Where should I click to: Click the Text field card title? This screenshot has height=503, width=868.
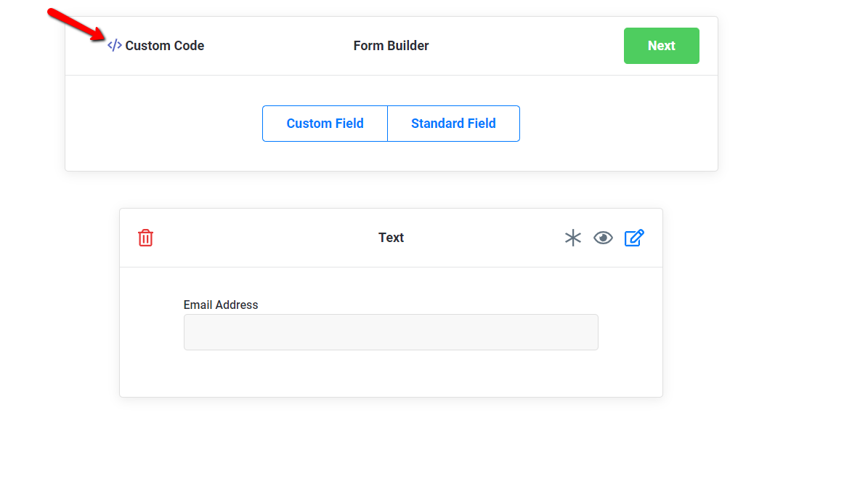click(391, 238)
